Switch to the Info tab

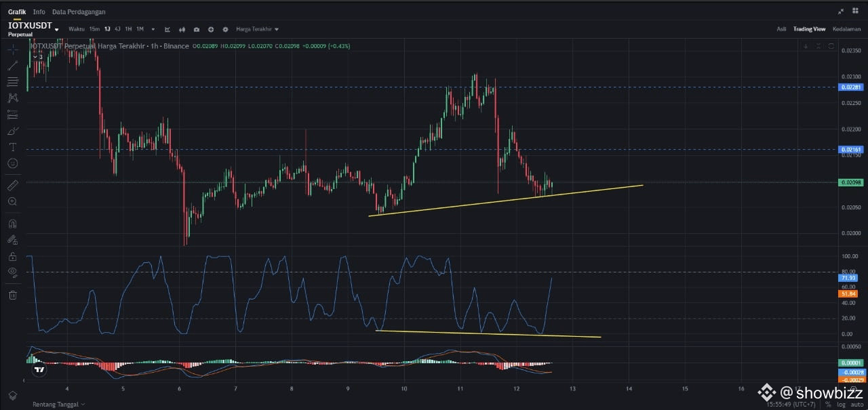coord(39,12)
